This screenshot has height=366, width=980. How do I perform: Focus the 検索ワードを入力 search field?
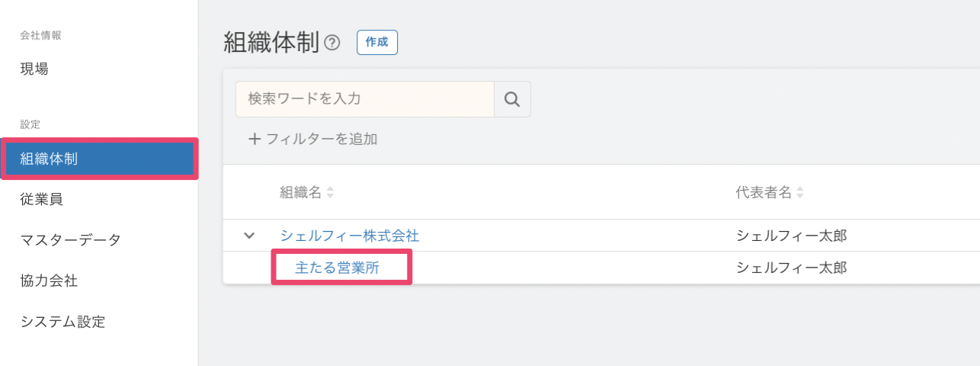(x=364, y=99)
